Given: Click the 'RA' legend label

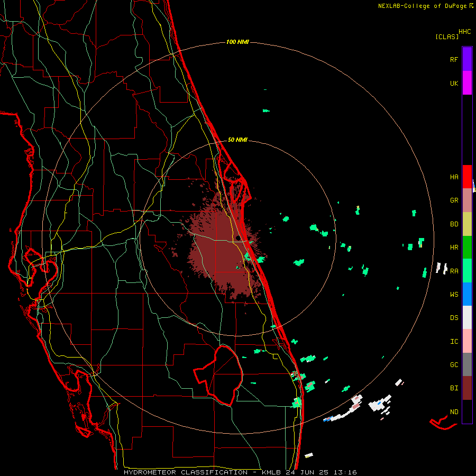Looking at the screenshot, I should click(454, 271).
